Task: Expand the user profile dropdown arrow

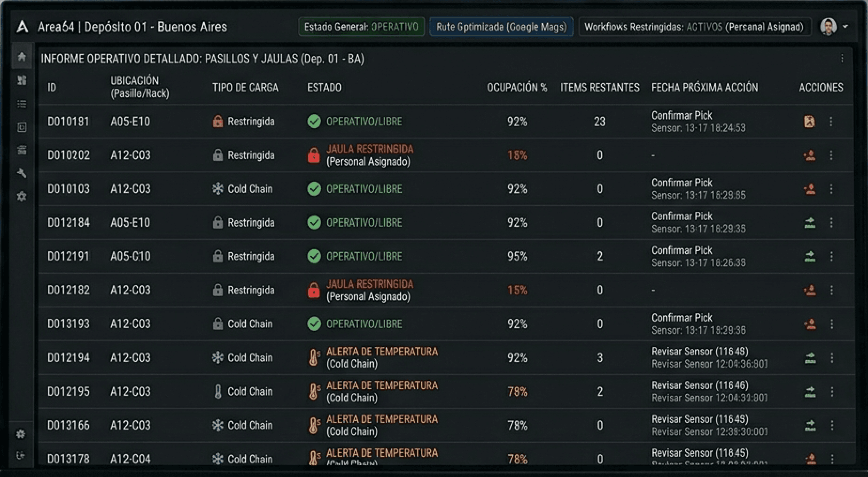Action: coord(845,27)
